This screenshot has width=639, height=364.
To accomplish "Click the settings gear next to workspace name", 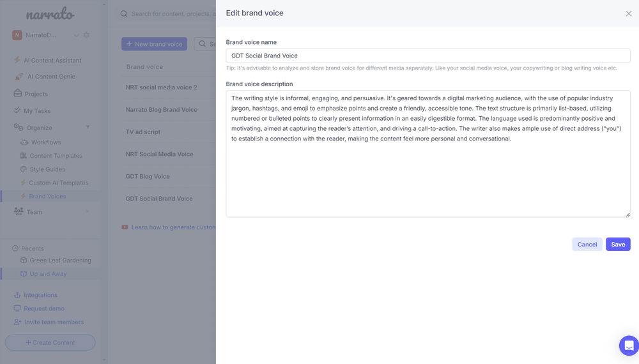I will point(86,35).
